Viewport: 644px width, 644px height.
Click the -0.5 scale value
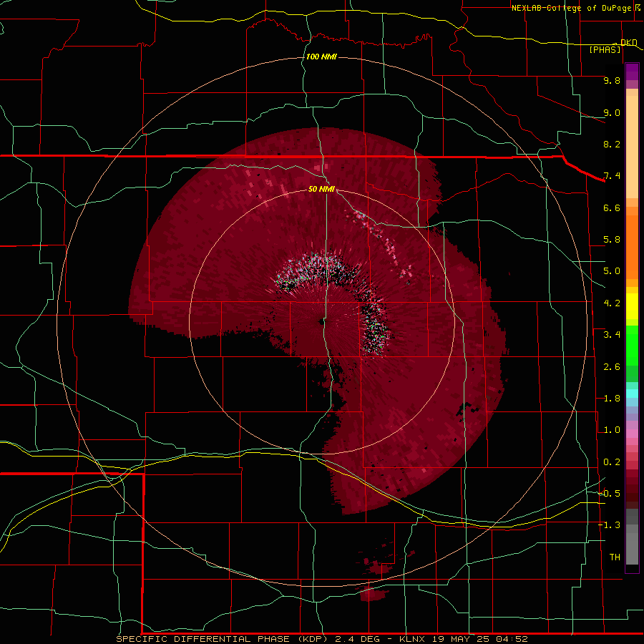point(610,494)
